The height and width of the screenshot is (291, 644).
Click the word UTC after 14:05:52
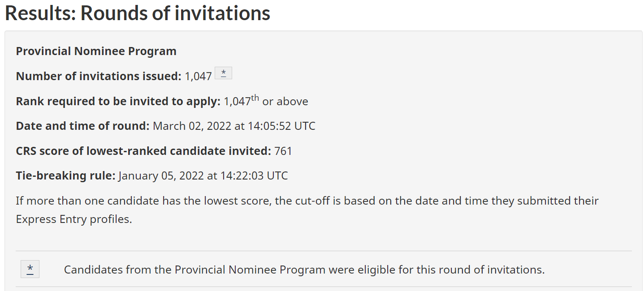(305, 126)
